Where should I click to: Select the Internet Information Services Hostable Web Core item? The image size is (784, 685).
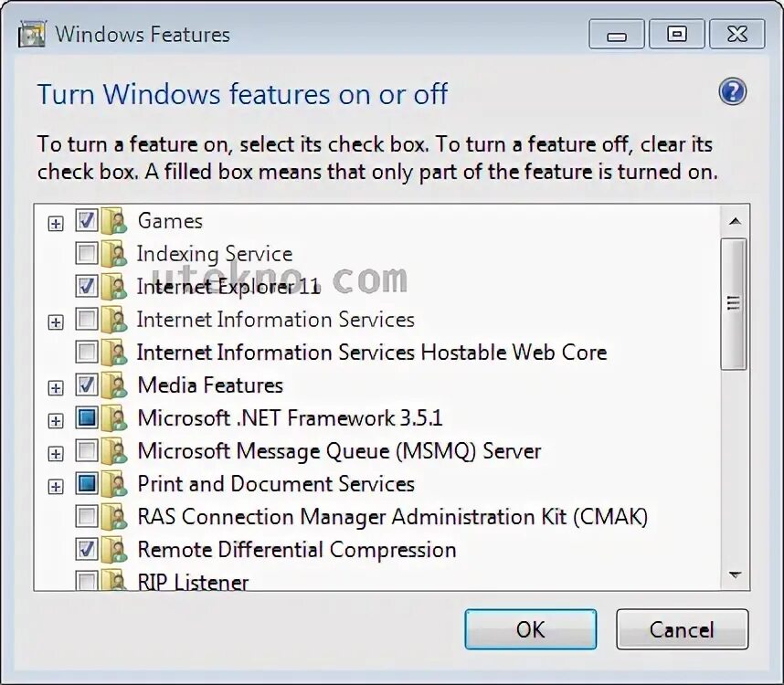[x=371, y=353]
